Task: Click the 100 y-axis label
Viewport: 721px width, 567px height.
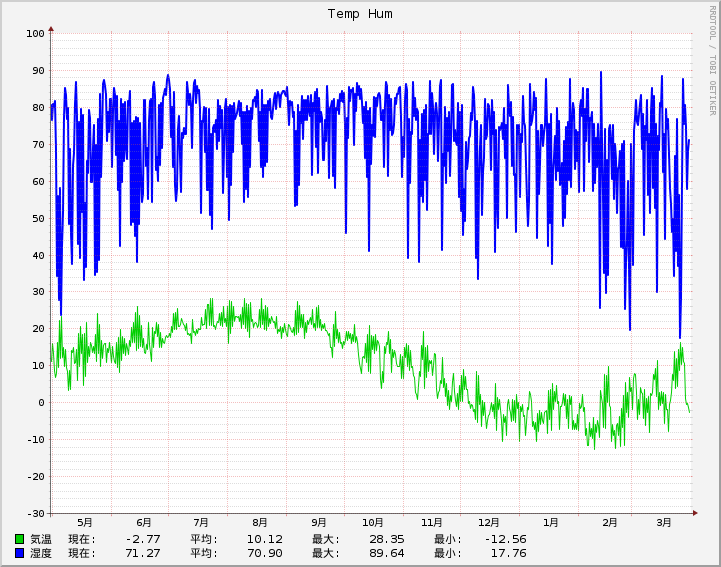Action: tap(35, 34)
